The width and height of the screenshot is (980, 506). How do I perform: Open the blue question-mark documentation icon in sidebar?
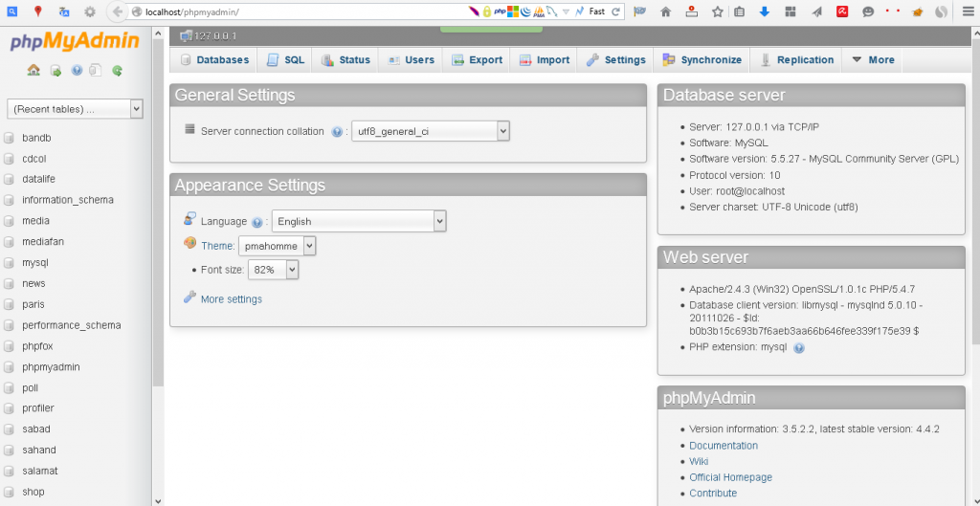(x=76, y=71)
